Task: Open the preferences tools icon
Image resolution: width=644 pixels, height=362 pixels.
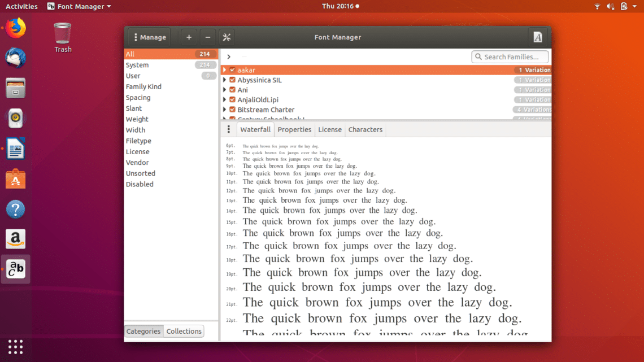Action: click(227, 37)
